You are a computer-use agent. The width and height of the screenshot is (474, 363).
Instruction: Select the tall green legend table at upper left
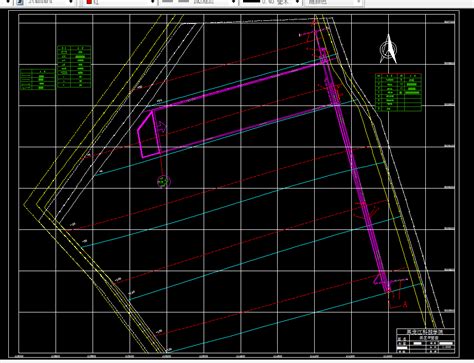(74, 67)
